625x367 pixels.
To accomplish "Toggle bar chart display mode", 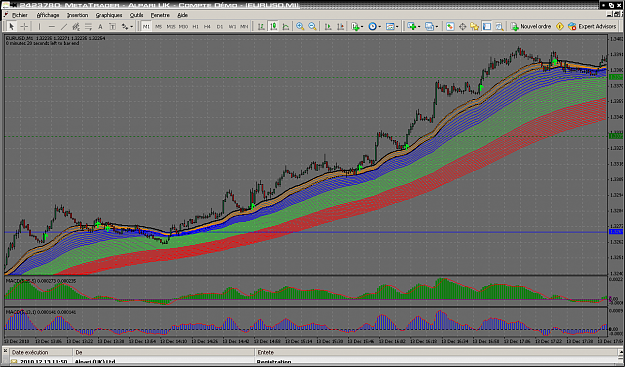I will tap(261, 27).
